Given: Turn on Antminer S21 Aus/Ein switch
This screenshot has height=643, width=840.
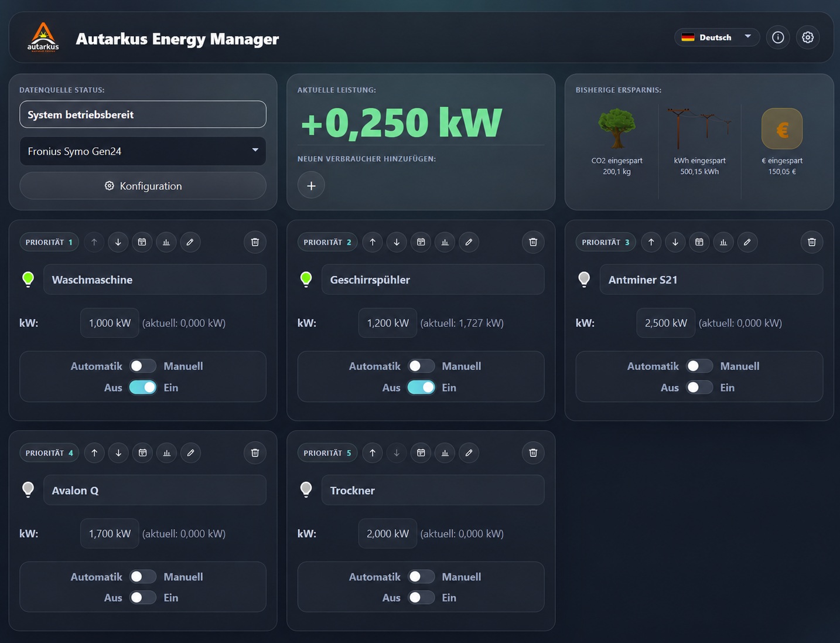Looking at the screenshot, I should [699, 387].
